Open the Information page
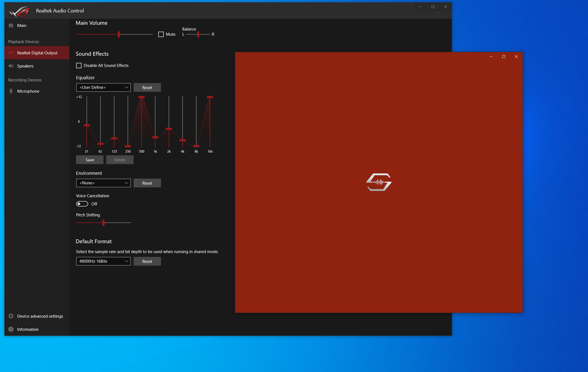Viewport: 588px width, 372px height. (x=36, y=329)
